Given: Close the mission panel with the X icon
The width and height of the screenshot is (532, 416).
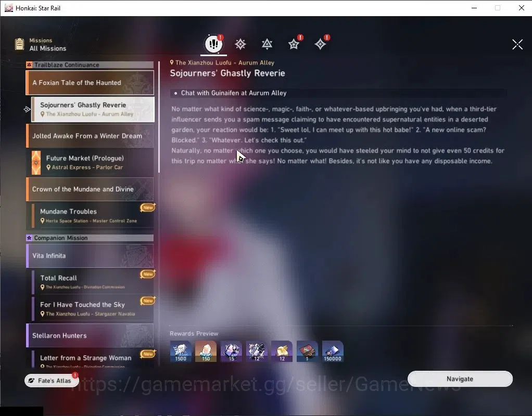Looking at the screenshot, I should point(517,44).
